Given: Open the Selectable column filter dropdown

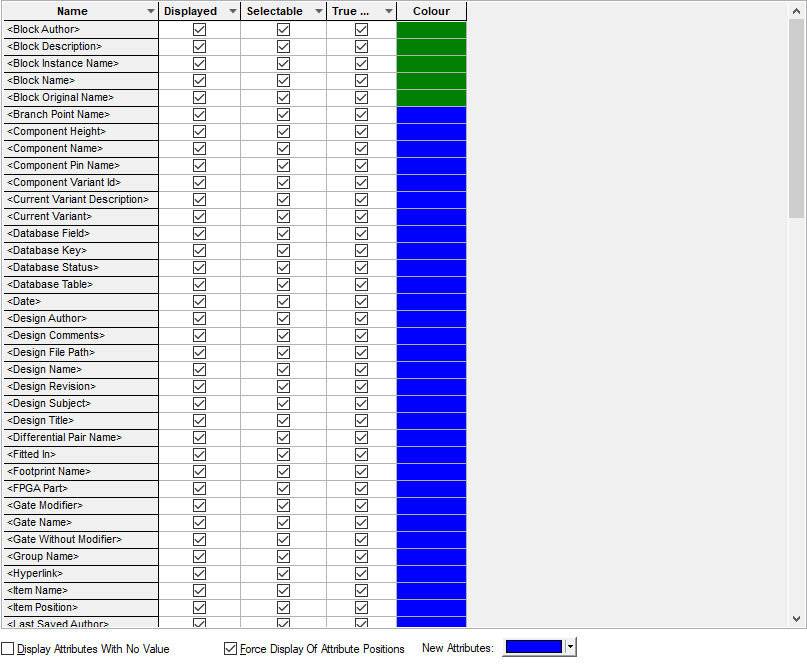Looking at the screenshot, I should click(x=318, y=12).
